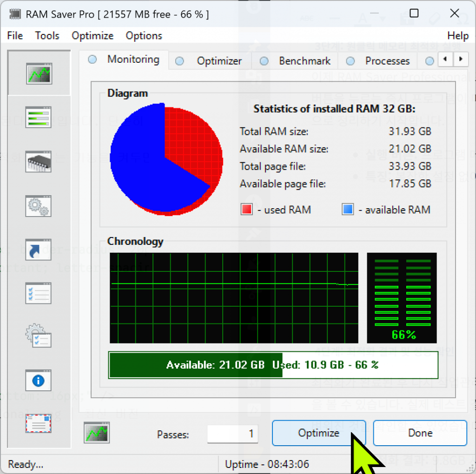Open the checklist sidebar icon
This screenshot has width=476, height=474.
click(38, 293)
